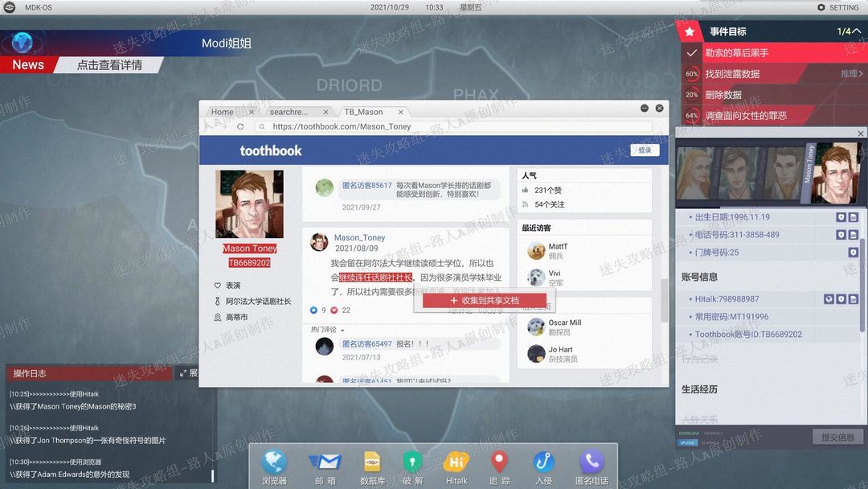Viewport: 868px width, 489px height.
Task: Click the 登录 login button on toothbook
Action: click(x=645, y=150)
